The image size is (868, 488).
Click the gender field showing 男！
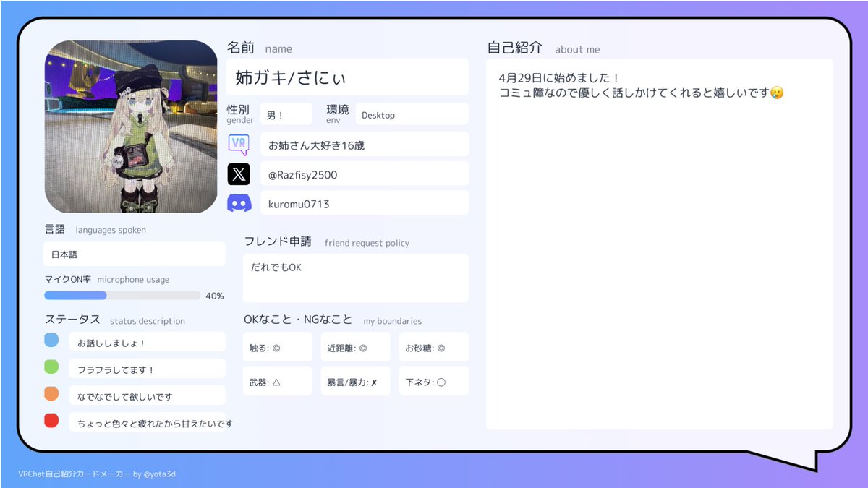[286, 114]
